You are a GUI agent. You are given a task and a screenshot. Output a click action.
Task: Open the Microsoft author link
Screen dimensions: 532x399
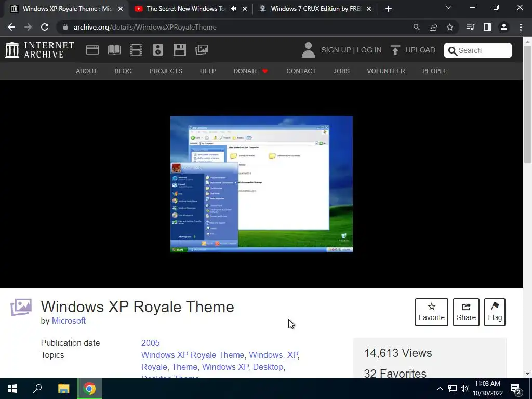tap(69, 321)
